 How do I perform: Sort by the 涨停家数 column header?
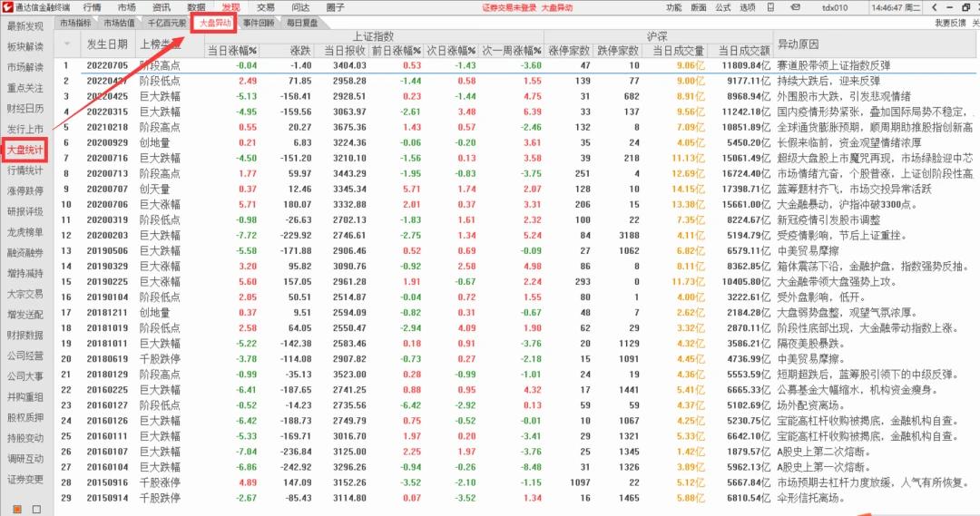[x=569, y=51]
